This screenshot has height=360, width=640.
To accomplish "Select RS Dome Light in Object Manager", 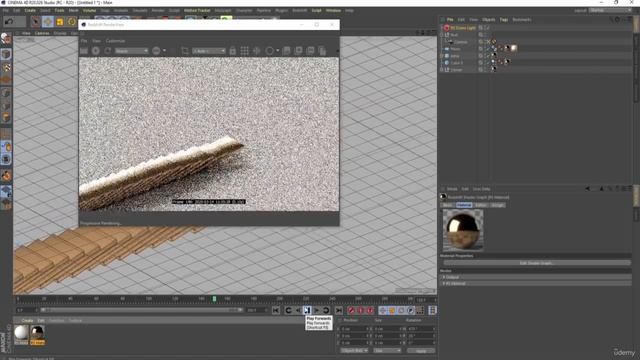I will point(463,28).
